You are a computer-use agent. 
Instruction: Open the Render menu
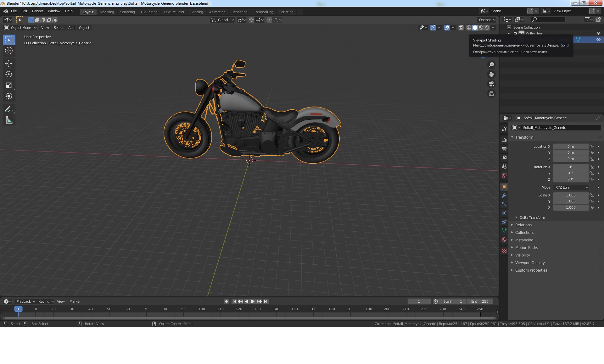click(37, 11)
